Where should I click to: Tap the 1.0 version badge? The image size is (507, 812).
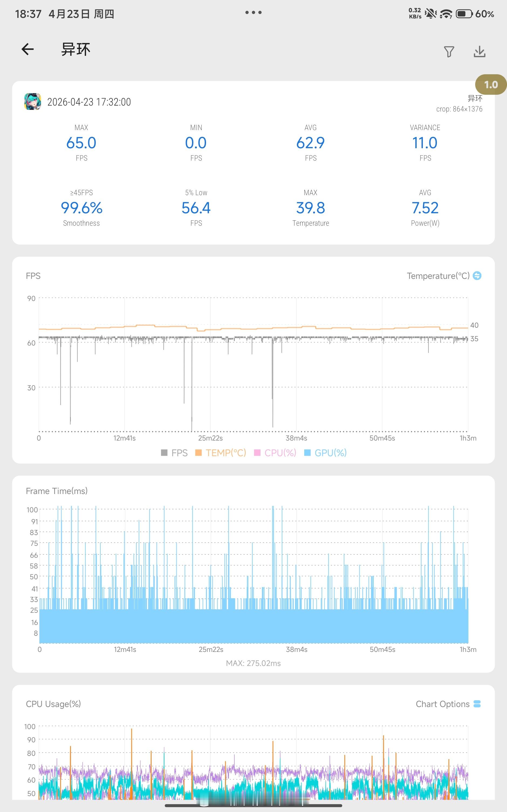pyautogui.click(x=491, y=84)
